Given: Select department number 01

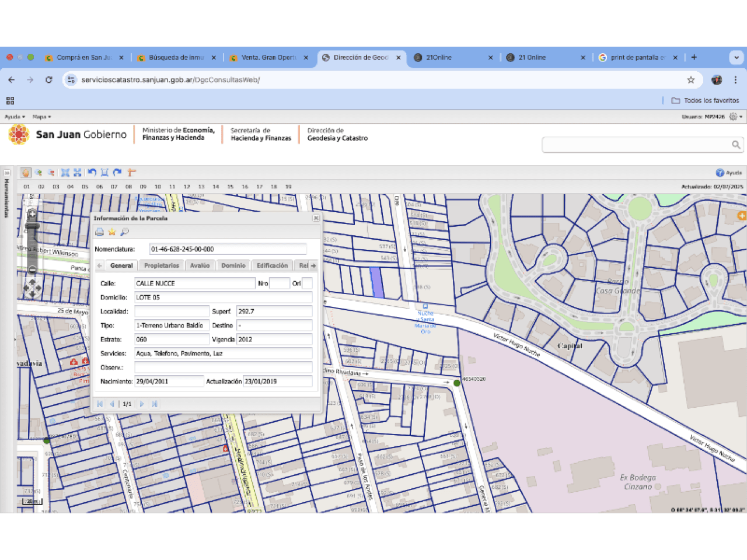Looking at the screenshot, I should [27, 187].
